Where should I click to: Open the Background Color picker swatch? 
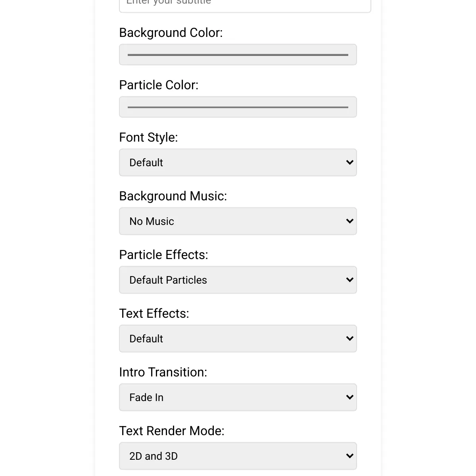click(x=238, y=55)
